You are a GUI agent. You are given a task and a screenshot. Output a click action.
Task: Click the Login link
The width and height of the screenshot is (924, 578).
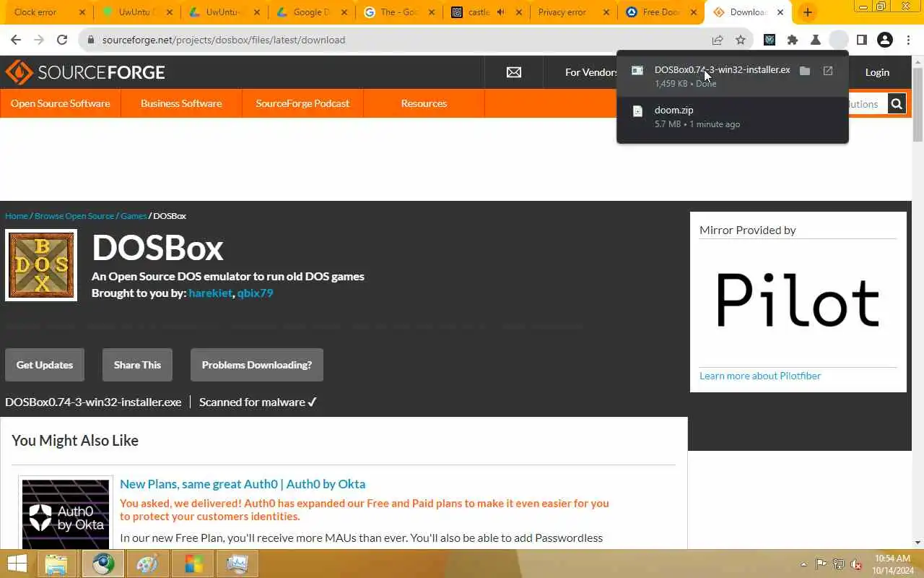click(877, 72)
